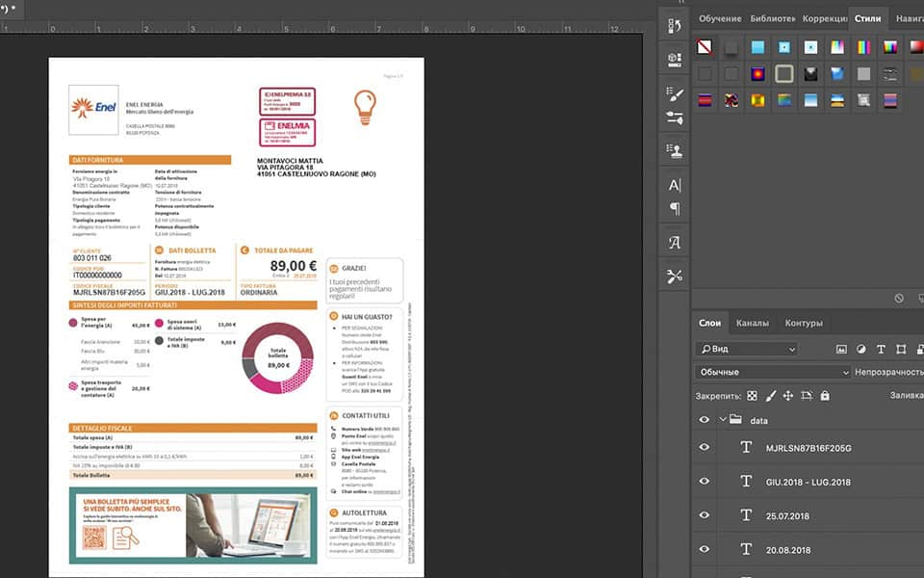Screen dimensions: 924x578
Task: Open the layer filter Вид dropdown
Action: pyautogui.click(x=746, y=349)
